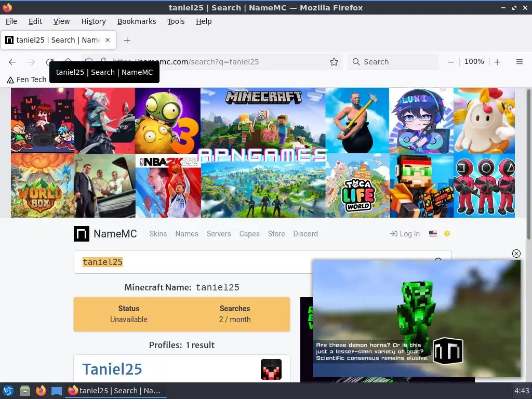
Task: Open the Edit menu
Action: coord(35,21)
